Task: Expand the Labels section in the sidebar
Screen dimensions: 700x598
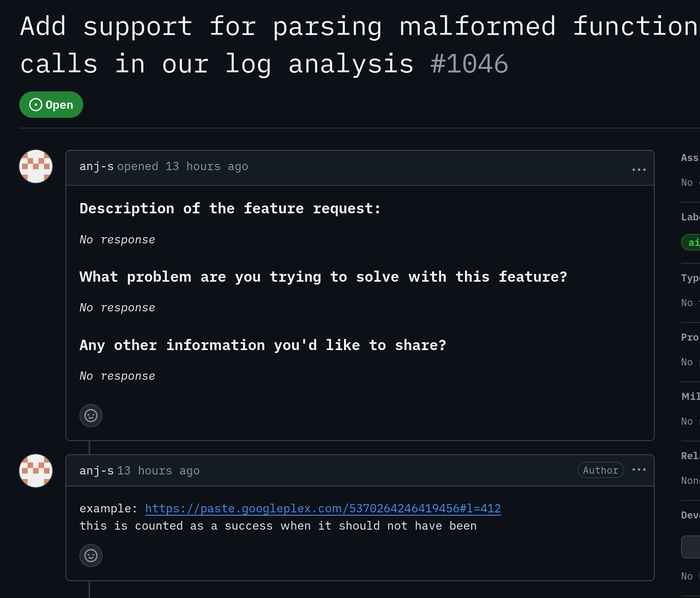Action: [691, 217]
